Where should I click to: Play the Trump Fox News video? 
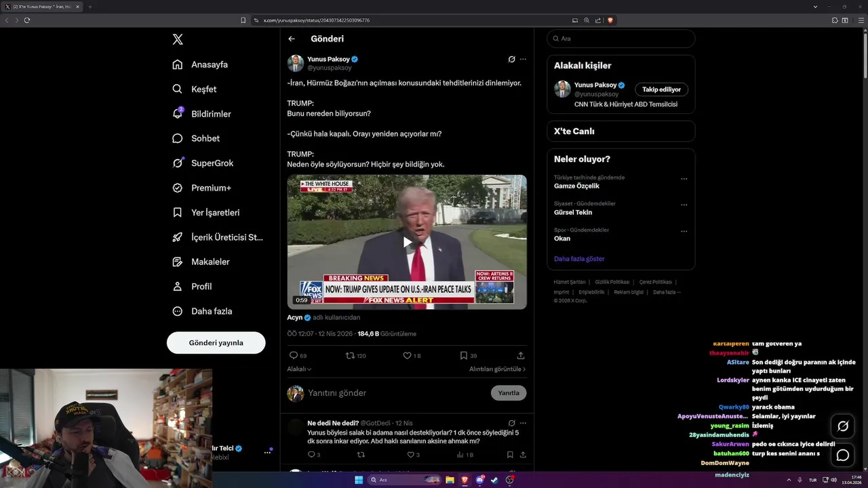(407, 242)
